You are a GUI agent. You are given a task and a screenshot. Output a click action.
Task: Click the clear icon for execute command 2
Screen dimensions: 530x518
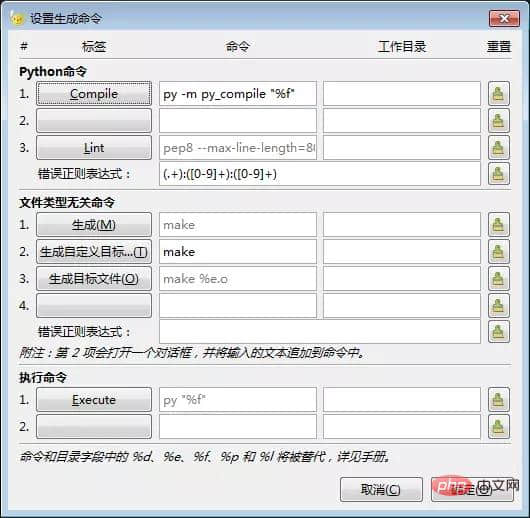(499, 427)
